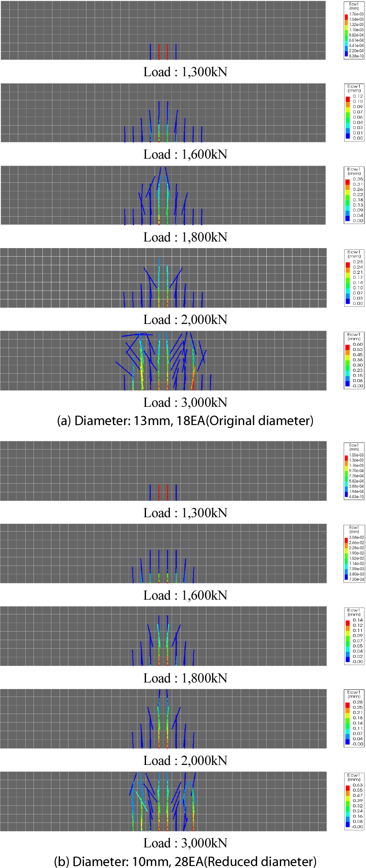
Task: Click the 'Load : 2,000kN' label in section (a)
Action: click(x=185, y=320)
